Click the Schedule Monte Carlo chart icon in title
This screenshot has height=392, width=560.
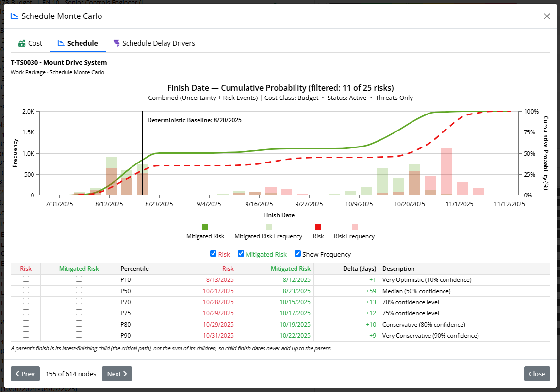[x=14, y=16]
